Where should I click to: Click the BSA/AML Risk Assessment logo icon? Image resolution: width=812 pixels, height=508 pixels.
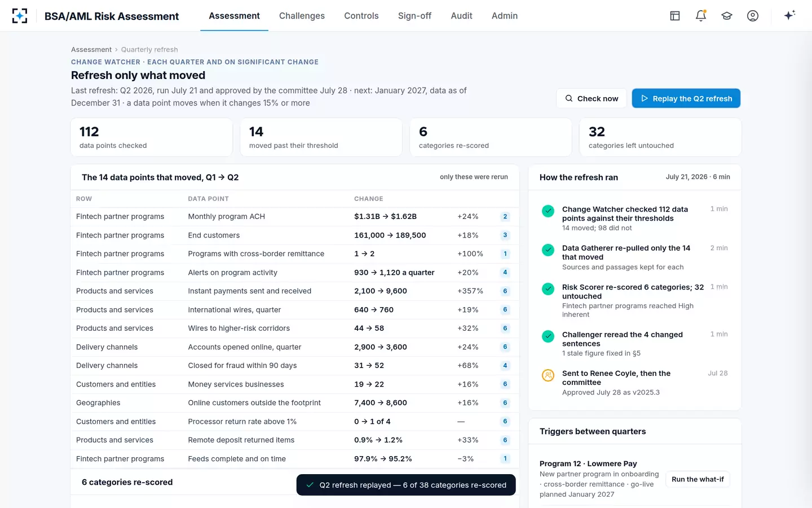[20, 16]
